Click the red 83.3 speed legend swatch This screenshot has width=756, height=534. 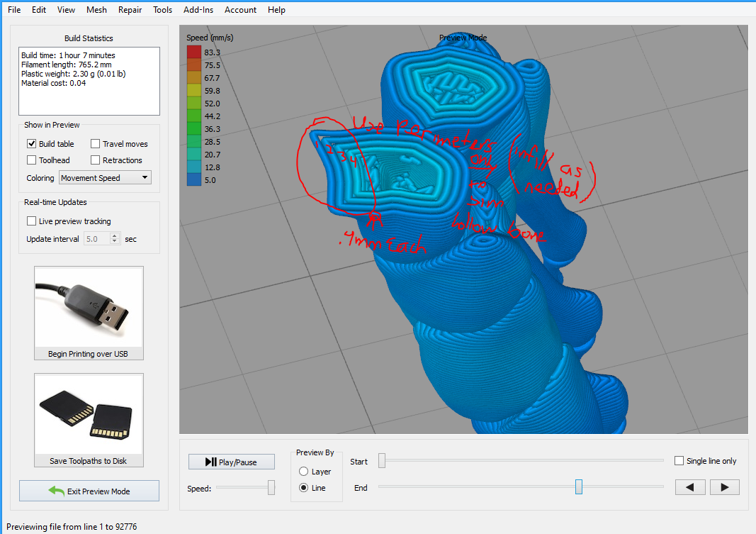(193, 52)
